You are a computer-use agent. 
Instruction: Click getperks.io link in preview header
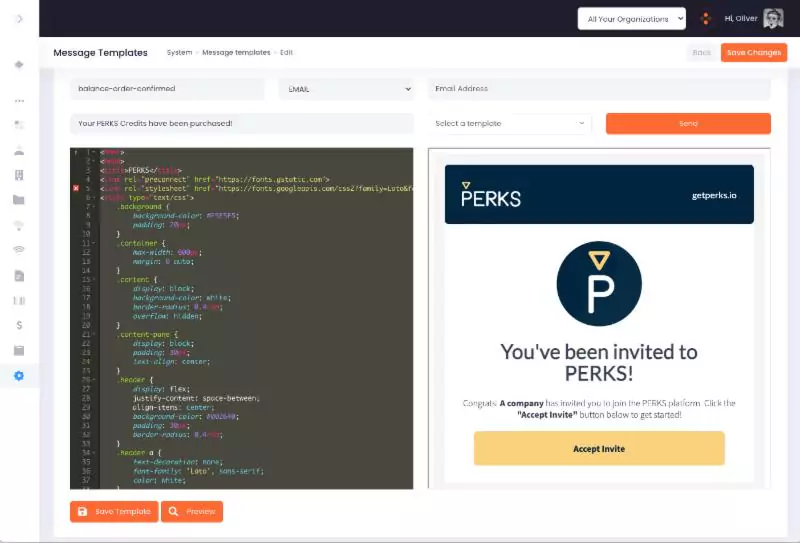pyautogui.click(x=714, y=195)
